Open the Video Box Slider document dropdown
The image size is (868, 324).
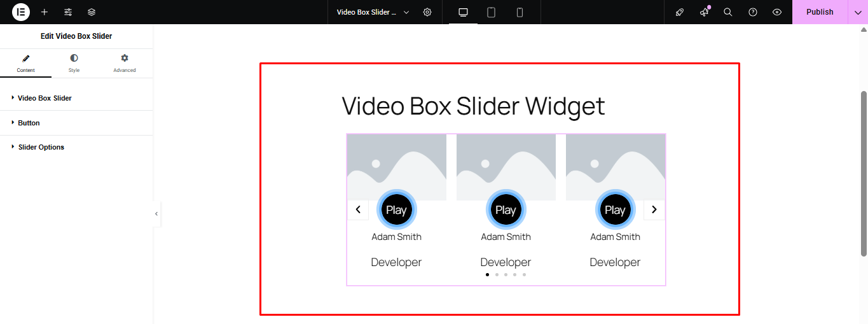[373, 12]
